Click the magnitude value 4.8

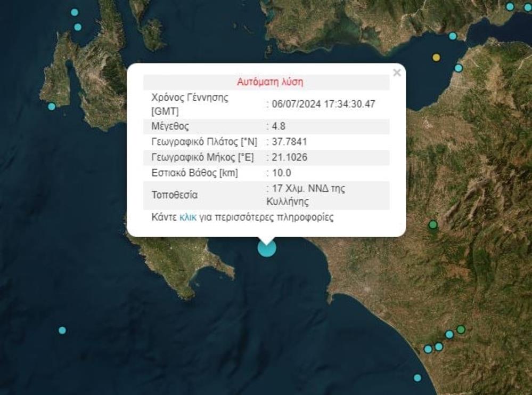[x=275, y=126]
